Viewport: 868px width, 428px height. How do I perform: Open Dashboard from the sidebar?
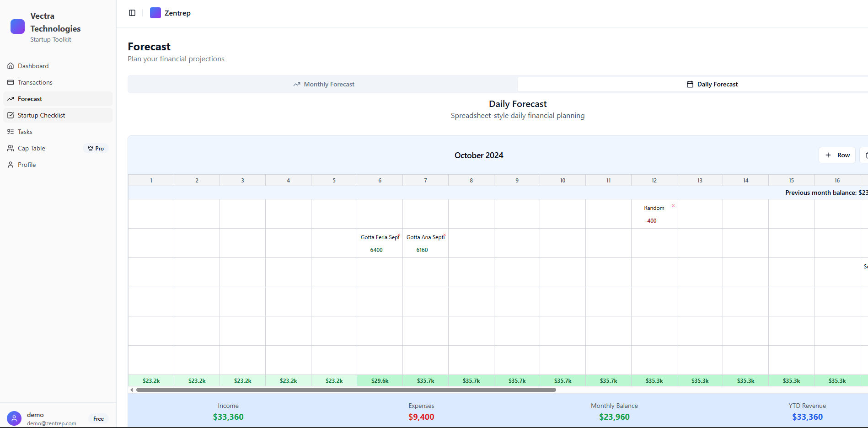[x=33, y=66]
